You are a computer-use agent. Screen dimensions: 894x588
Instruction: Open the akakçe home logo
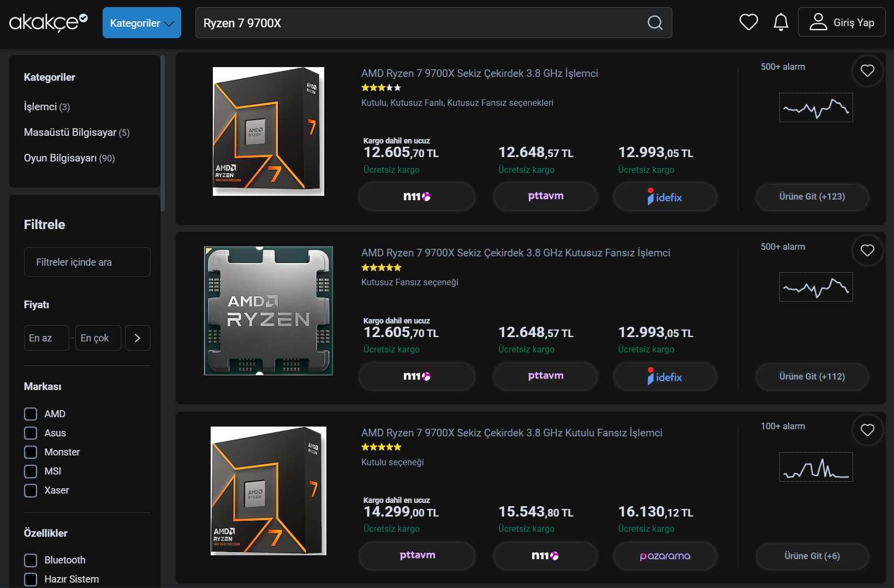(48, 22)
